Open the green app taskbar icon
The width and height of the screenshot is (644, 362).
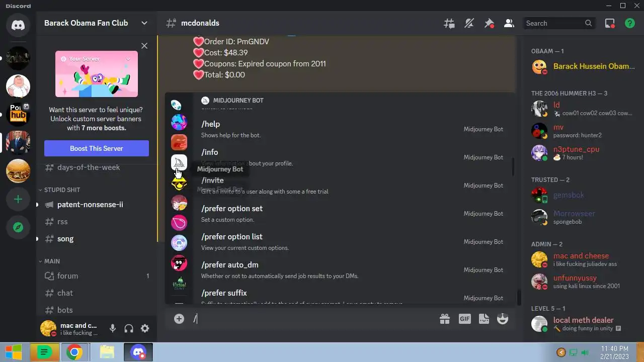click(44, 352)
